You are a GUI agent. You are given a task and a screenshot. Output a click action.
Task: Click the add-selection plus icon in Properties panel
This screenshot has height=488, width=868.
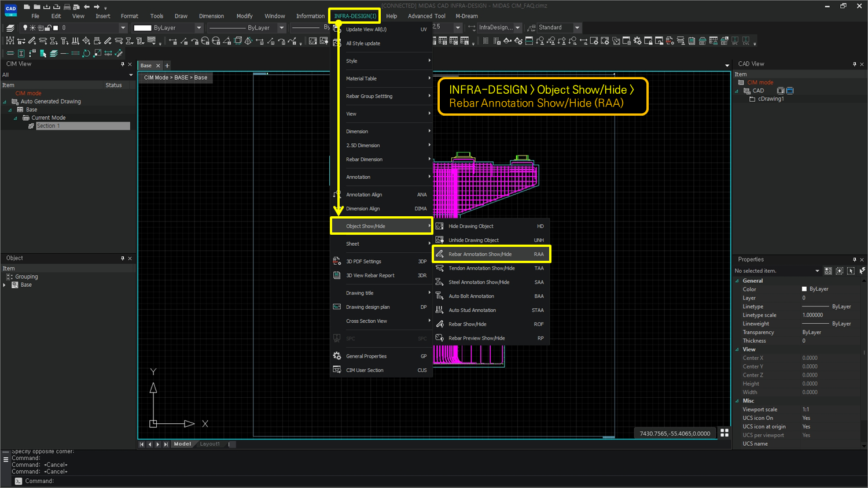tap(839, 271)
